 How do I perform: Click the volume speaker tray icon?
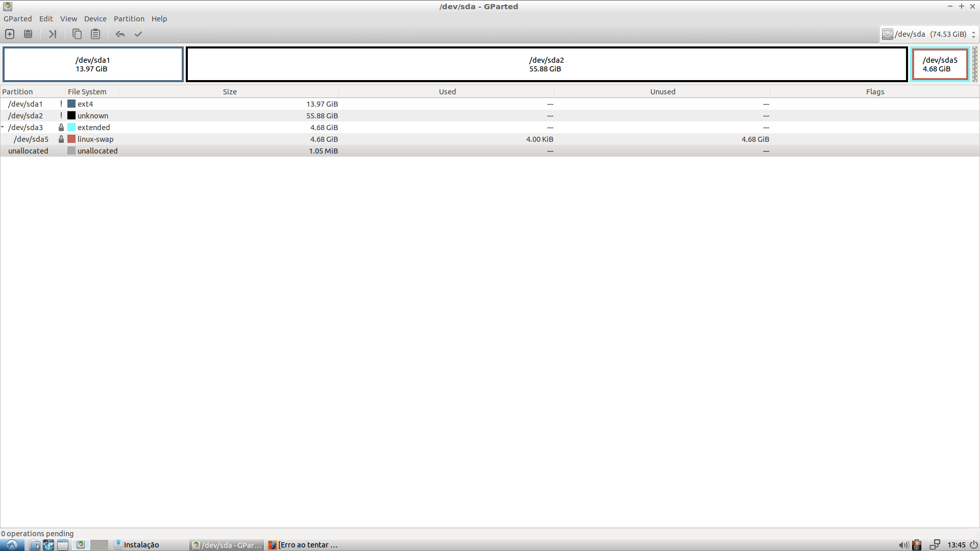[903, 545]
